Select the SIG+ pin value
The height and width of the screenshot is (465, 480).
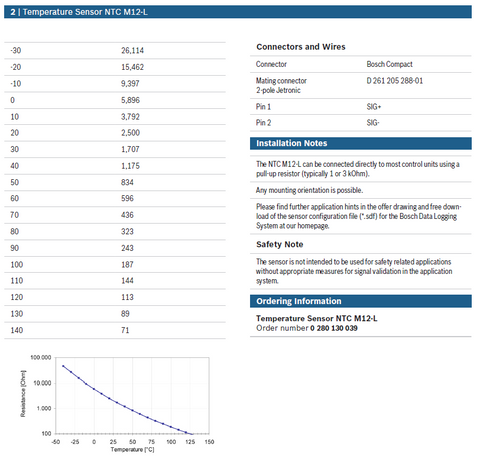(x=374, y=107)
